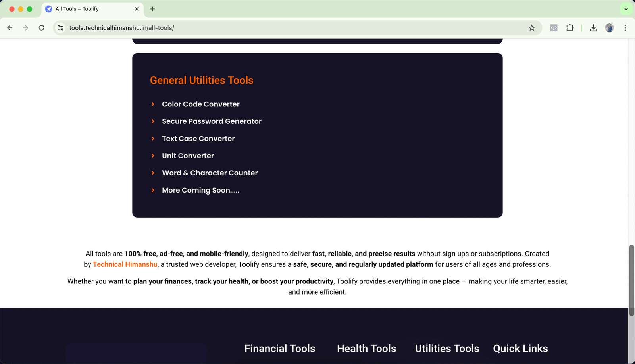Open the Unit Converter tool
635x364 pixels.
(x=188, y=156)
